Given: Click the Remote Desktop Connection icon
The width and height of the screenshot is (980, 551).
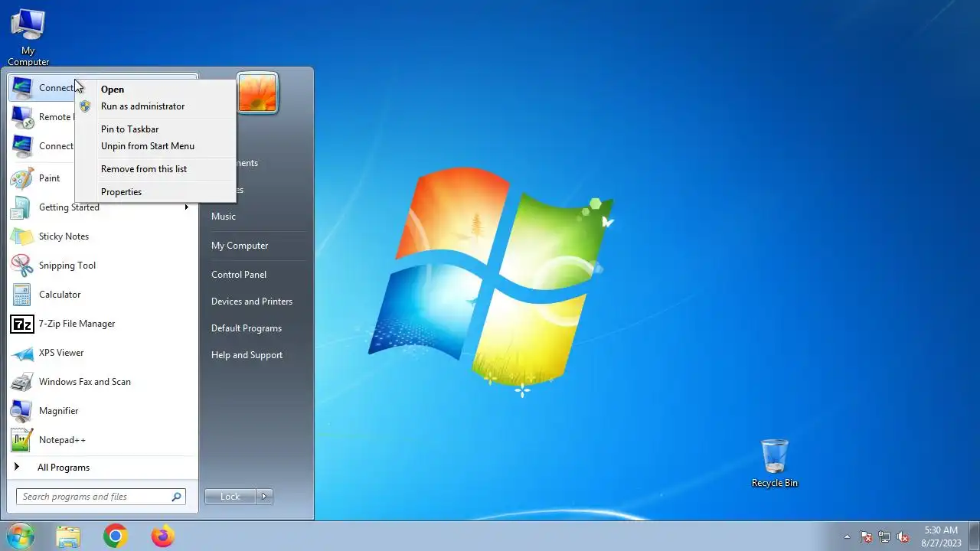Looking at the screenshot, I should tap(22, 117).
